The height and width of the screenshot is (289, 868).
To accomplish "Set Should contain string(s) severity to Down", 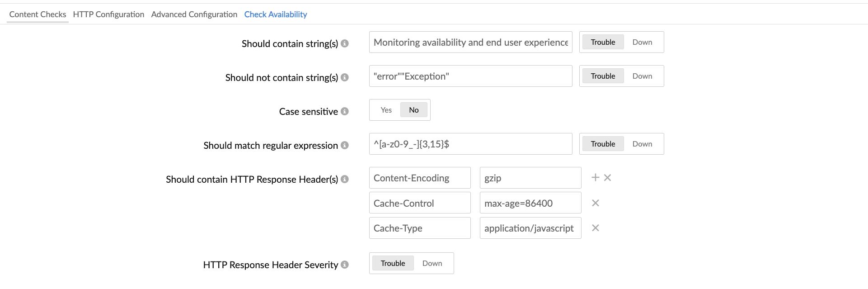I will pyautogui.click(x=642, y=42).
